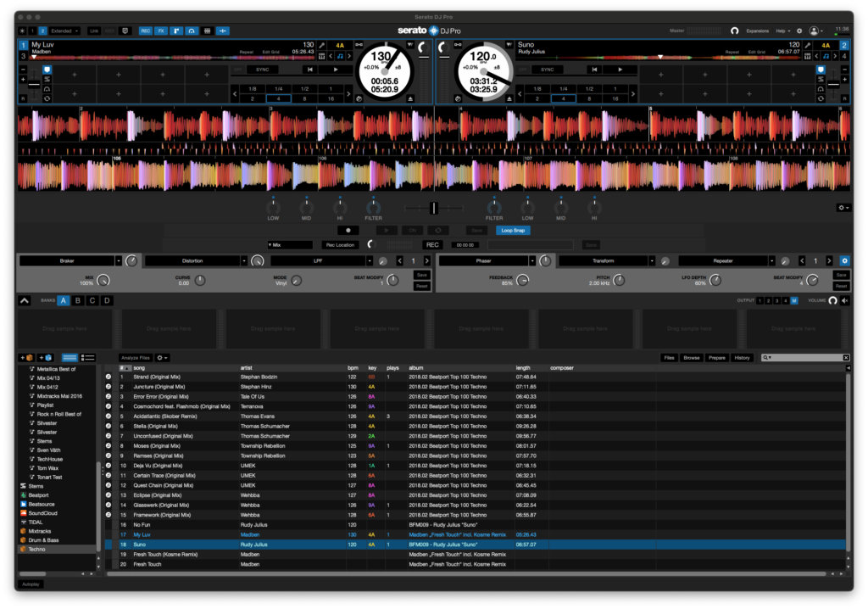
Task: Open the Extended view mode dropdown
Action: tap(64, 31)
